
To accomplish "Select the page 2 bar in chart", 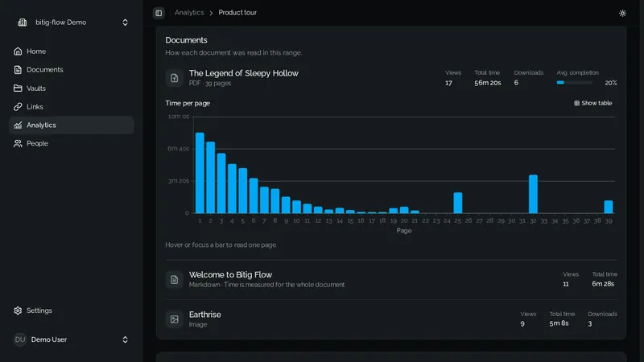I will click(210, 178).
